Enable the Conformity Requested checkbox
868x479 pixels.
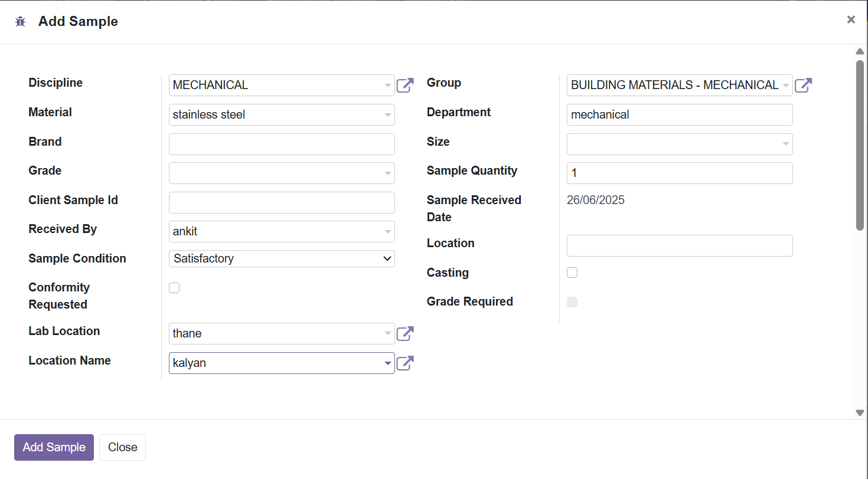[x=174, y=288]
